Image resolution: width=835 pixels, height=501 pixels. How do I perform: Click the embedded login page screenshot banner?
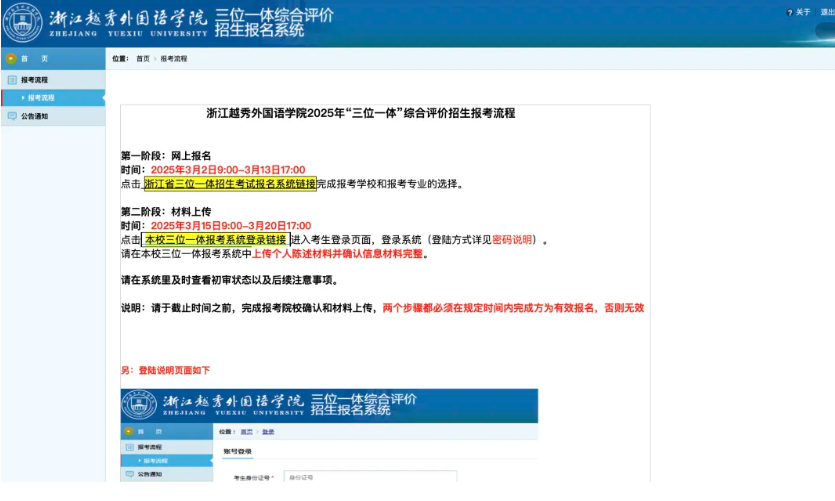click(329, 406)
